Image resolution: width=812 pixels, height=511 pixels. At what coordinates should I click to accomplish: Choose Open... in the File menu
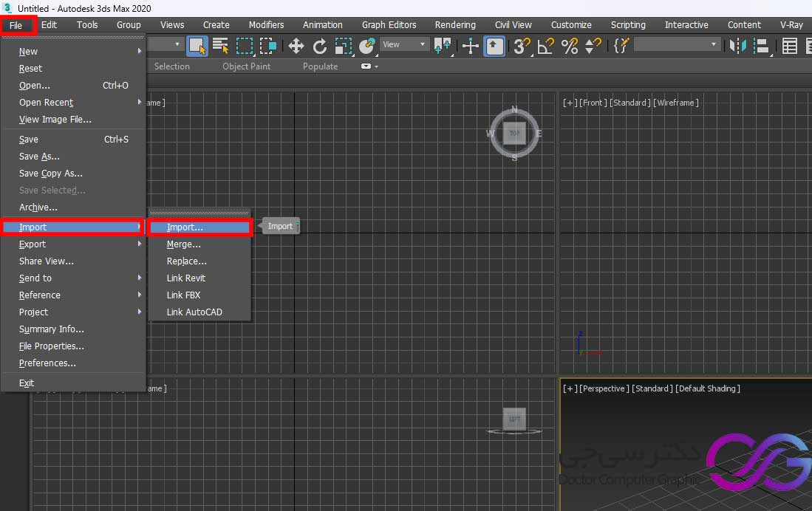point(73,86)
